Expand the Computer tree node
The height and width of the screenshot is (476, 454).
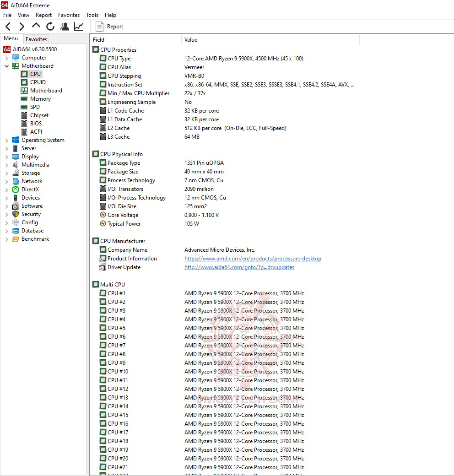pos(7,58)
